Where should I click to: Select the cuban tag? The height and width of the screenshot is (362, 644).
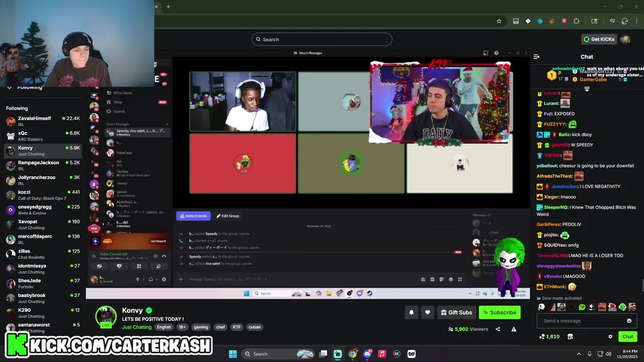pyautogui.click(x=255, y=327)
